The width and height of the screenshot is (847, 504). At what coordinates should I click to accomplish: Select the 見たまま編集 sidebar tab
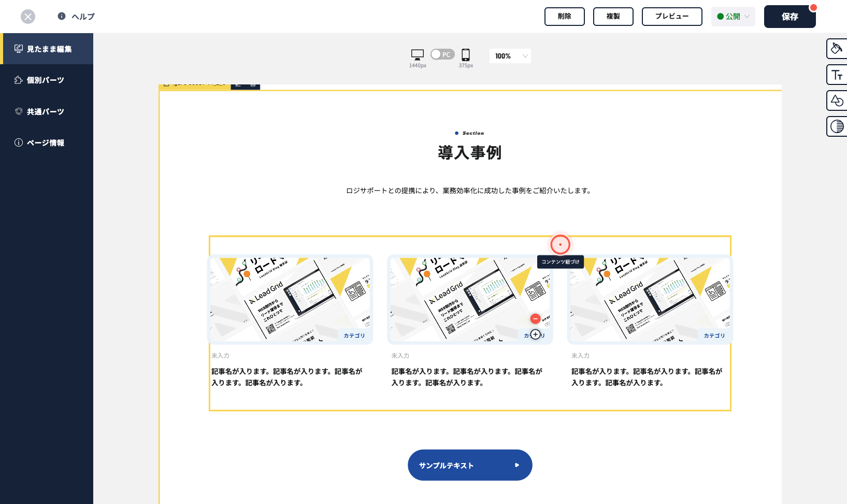click(x=47, y=49)
